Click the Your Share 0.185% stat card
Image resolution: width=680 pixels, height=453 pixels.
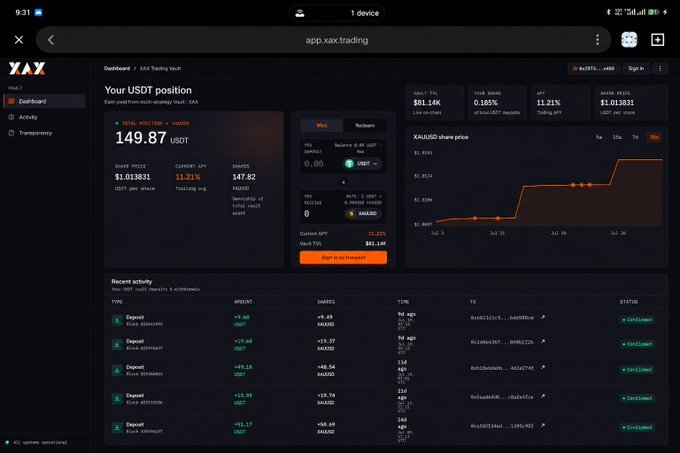click(x=497, y=103)
